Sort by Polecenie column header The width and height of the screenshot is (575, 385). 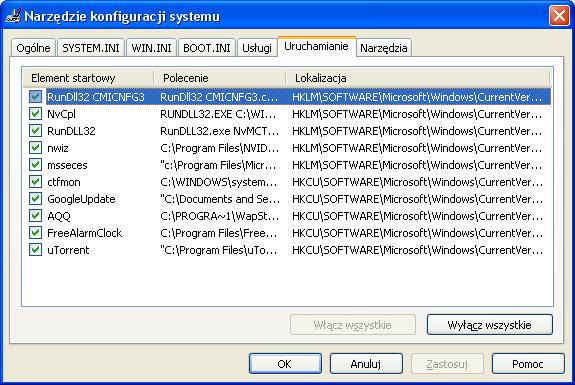click(219, 78)
